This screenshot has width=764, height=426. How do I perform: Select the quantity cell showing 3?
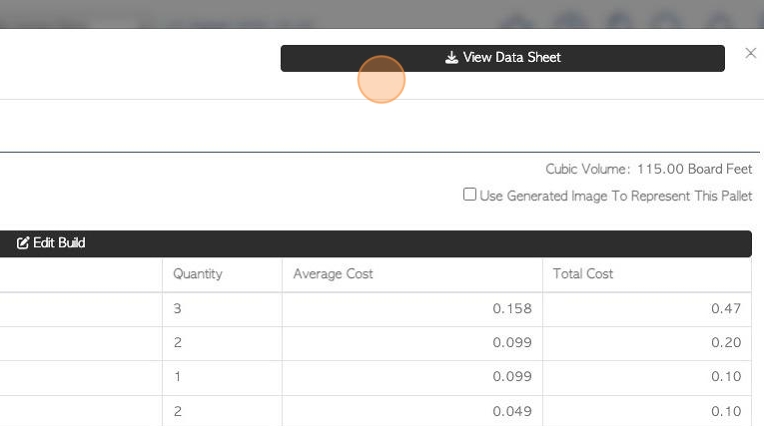point(222,309)
